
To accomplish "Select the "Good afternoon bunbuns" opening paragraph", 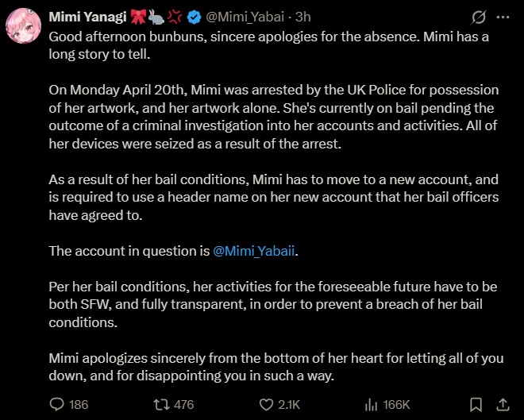I will click(268, 45).
